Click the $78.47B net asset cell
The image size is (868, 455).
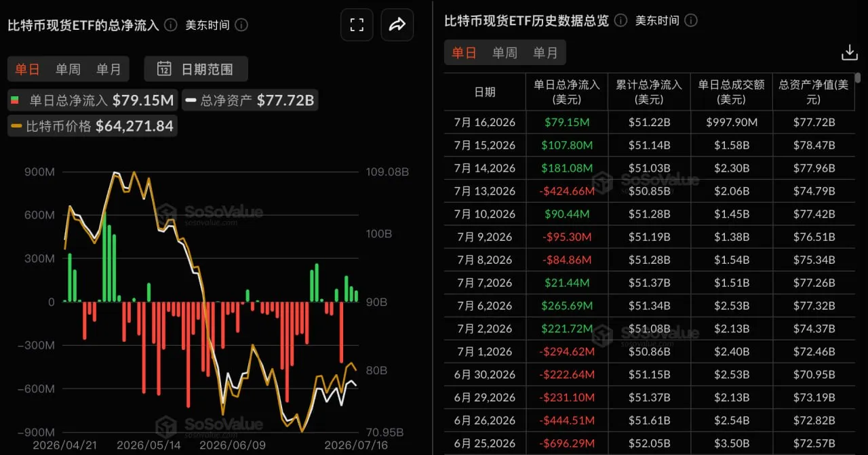pos(814,145)
